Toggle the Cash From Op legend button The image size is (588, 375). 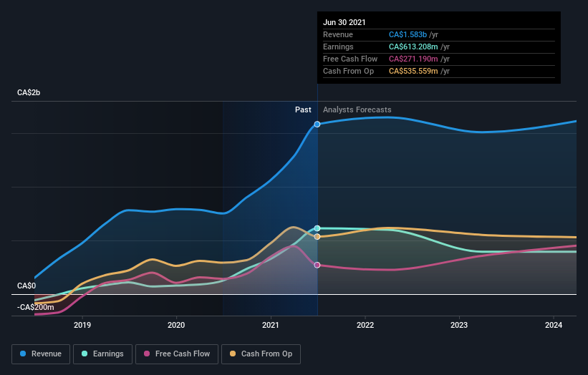click(x=261, y=354)
